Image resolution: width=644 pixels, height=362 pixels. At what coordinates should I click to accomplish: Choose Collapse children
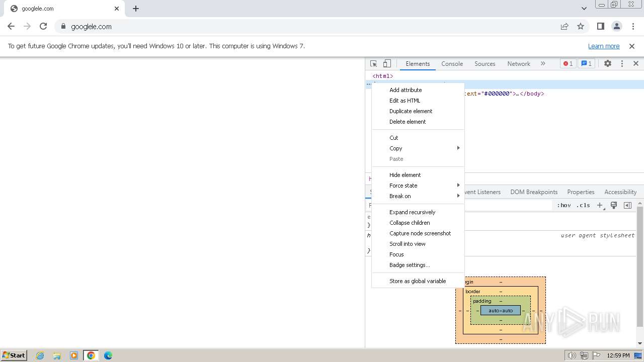coord(418,223)
